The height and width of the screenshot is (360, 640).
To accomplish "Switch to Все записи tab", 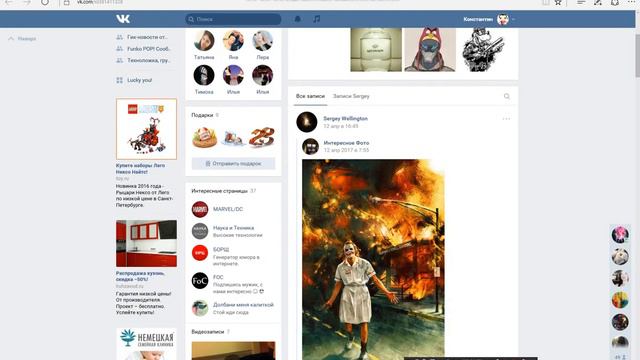I will (310, 96).
